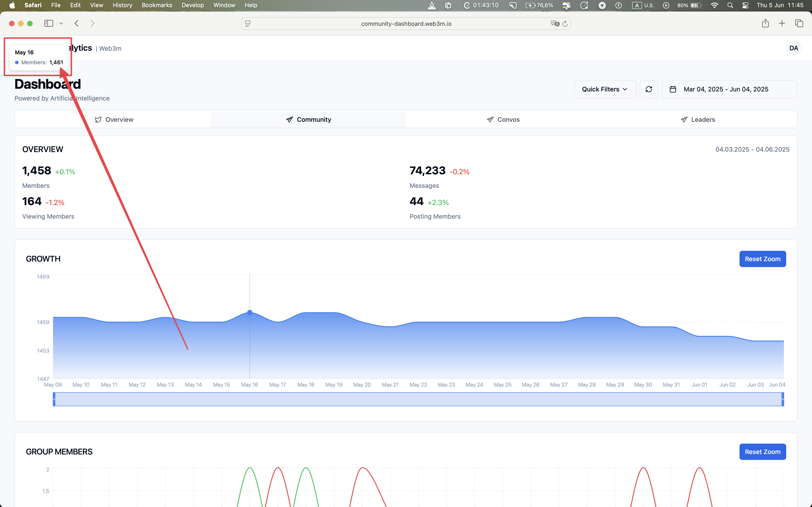Viewport: 812px width, 507px height.
Task: Expand the Quick Filters dropdown
Action: point(605,89)
